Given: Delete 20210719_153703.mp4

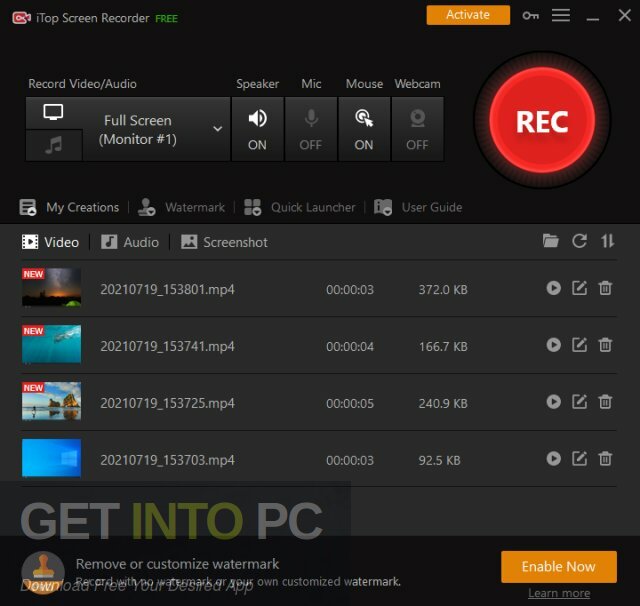Looking at the screenshot, I should tap(605, 458).
